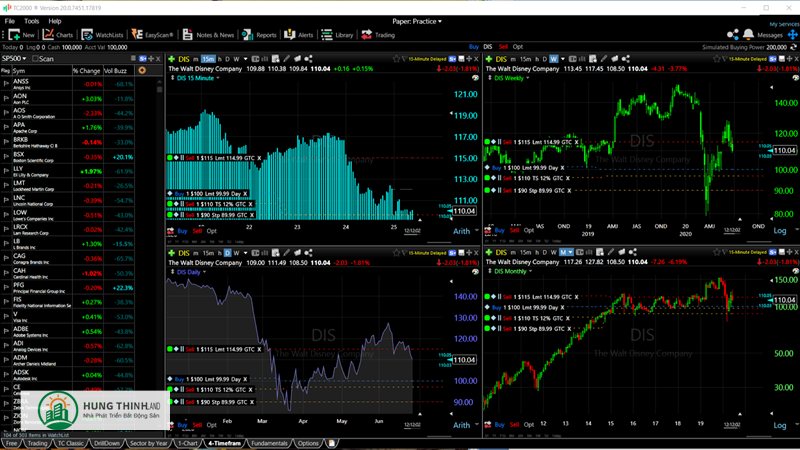The width and height of the screenshot is (800, 450).
Task: Open Arith scale dropdown on 15 Minute chart
Action: (x=466, y=231)
